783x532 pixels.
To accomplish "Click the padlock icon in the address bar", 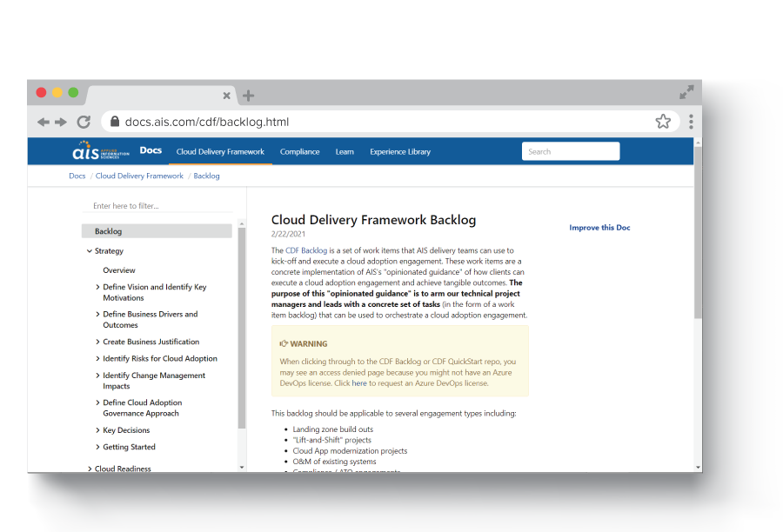I will [115, 122].
